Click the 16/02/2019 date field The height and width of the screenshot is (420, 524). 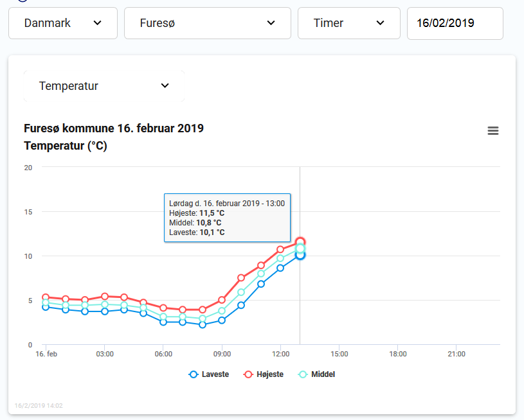click(455, 23)
